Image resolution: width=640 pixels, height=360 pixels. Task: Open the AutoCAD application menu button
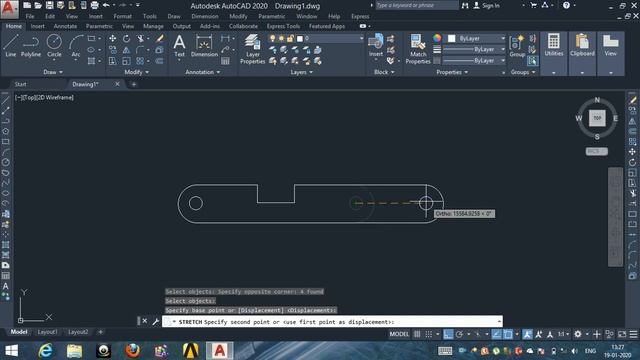coord(9,9)
